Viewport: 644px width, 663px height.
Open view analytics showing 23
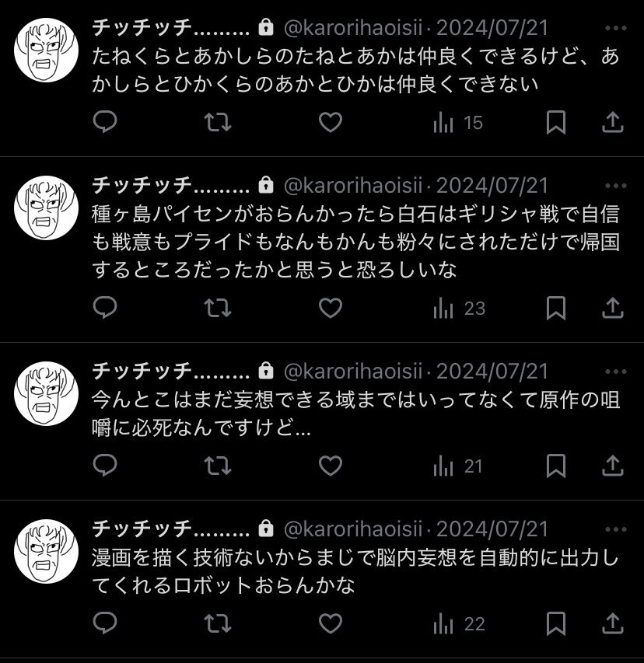point(459,309)
